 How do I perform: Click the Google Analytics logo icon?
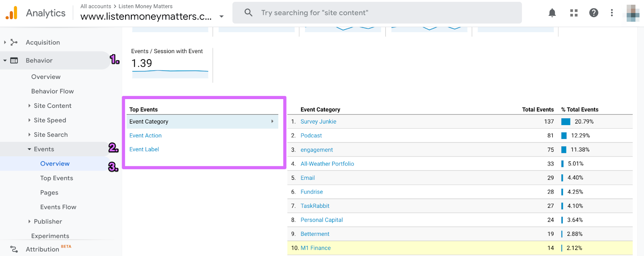point(12,13)
